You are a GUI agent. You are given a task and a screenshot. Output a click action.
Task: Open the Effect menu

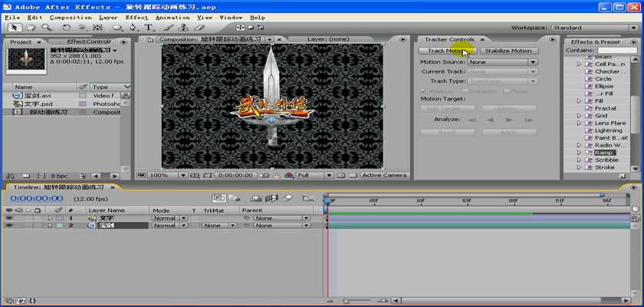pos(136,18)
